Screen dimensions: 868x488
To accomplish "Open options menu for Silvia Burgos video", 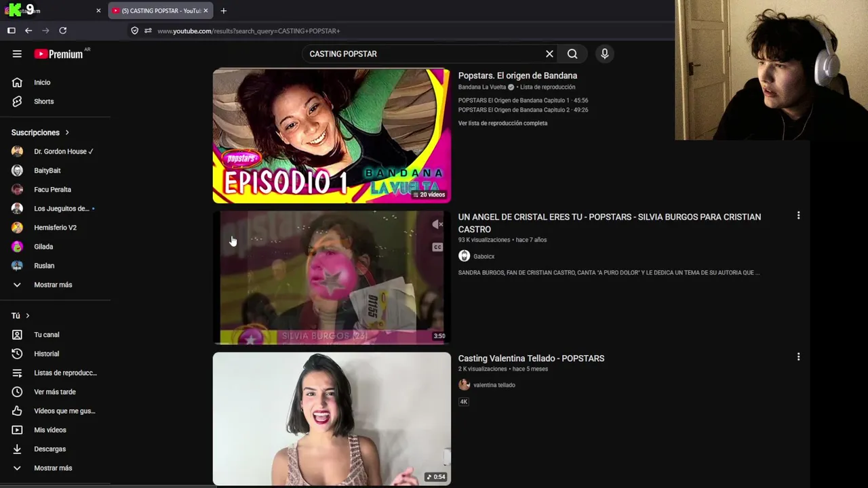I will [798, 216].
